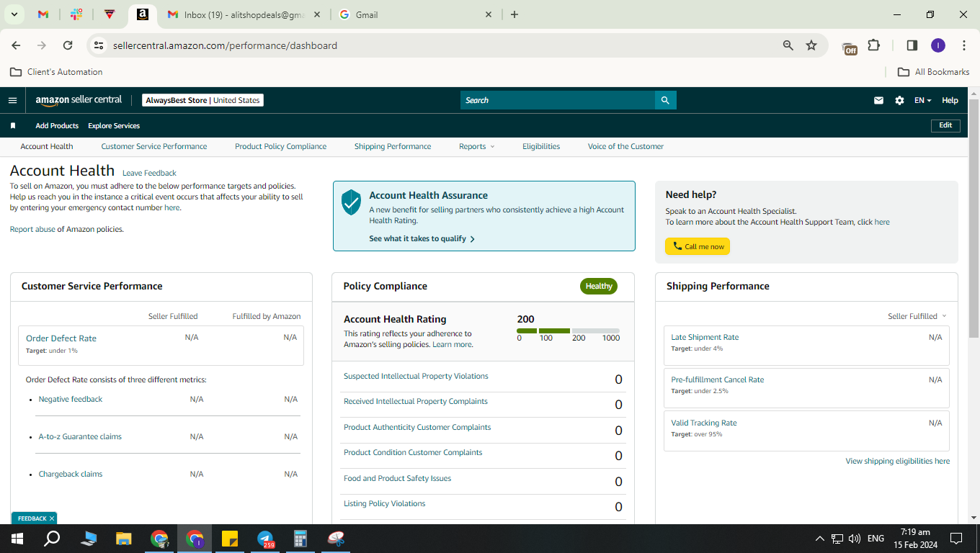Open the Customer Service Performance tab
The image size is (980, 553).
(x=154, y=146)
